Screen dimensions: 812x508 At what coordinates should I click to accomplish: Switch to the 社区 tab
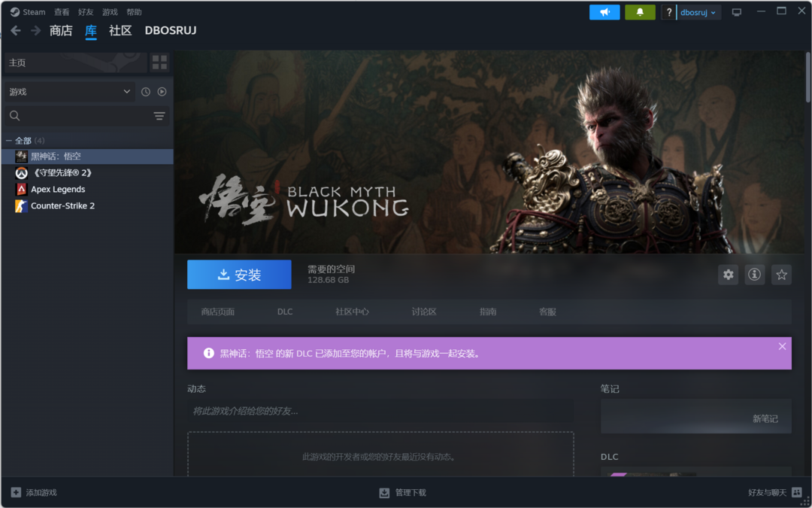pos(120,31)
